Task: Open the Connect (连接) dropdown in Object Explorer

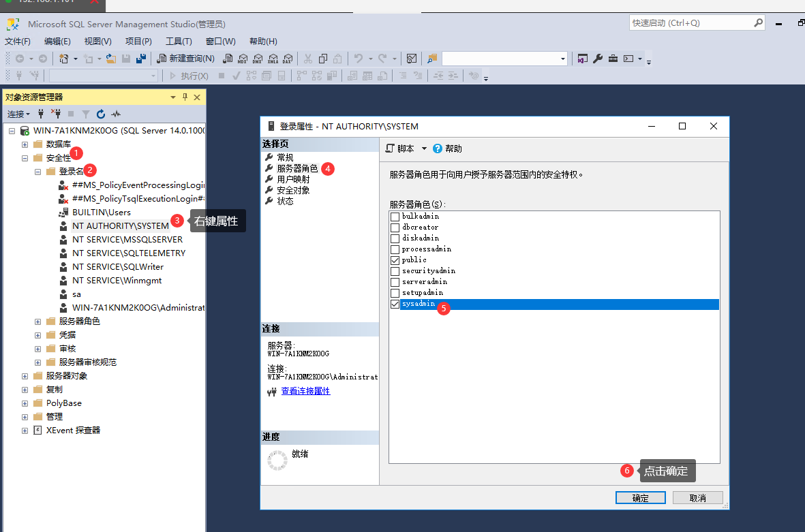Action: tap(18, 114)
